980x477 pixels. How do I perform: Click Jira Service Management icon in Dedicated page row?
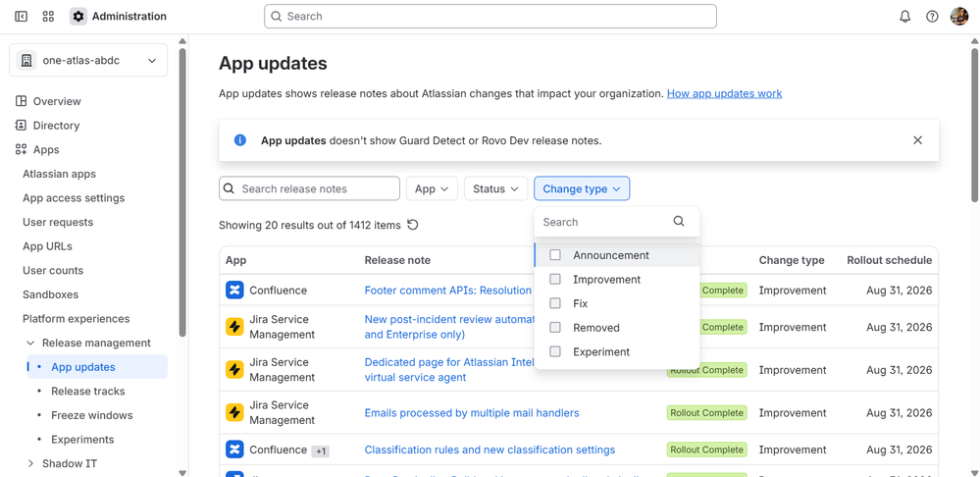234,369
